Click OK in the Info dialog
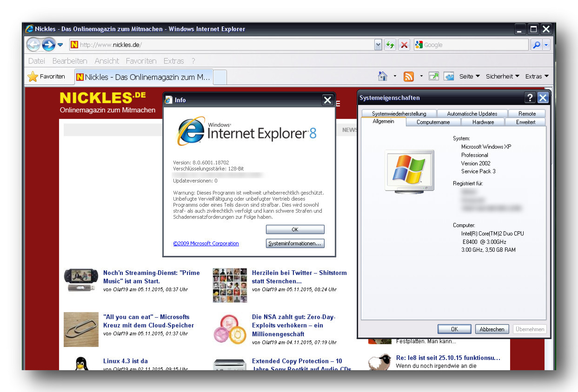The image size is (578, 392). [x=295, y=229]
